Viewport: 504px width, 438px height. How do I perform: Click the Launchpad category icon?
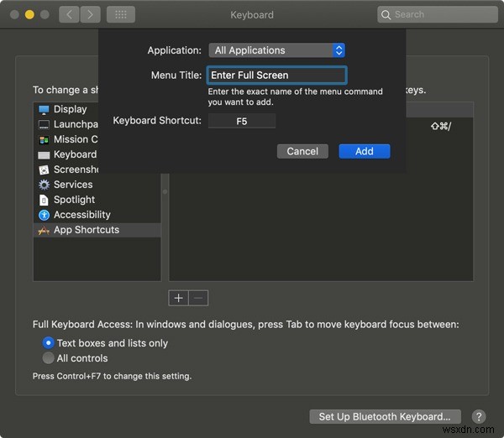[44, 124]
